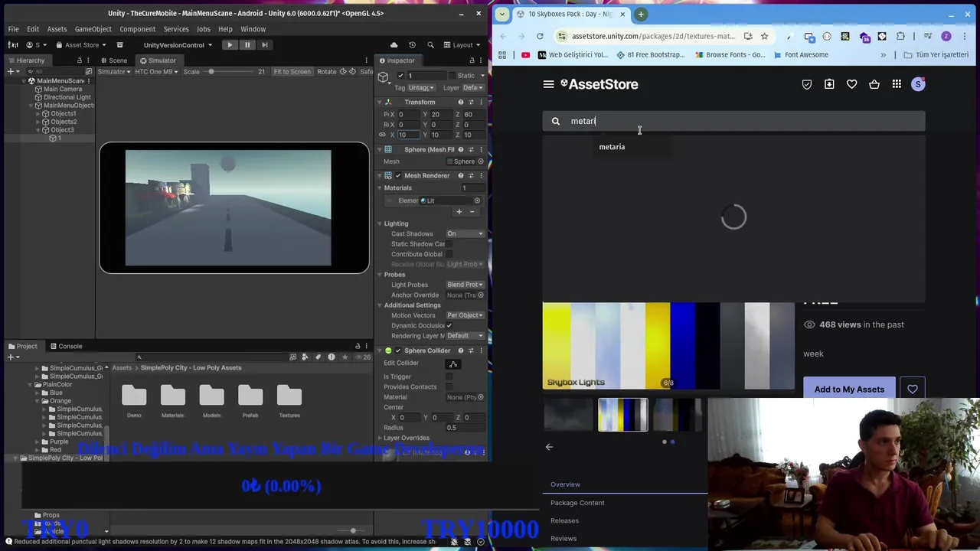Viewport: 980px width, 551px height.
Task: Favorite the skybox asset with heart button
Action: coord(912,389)
